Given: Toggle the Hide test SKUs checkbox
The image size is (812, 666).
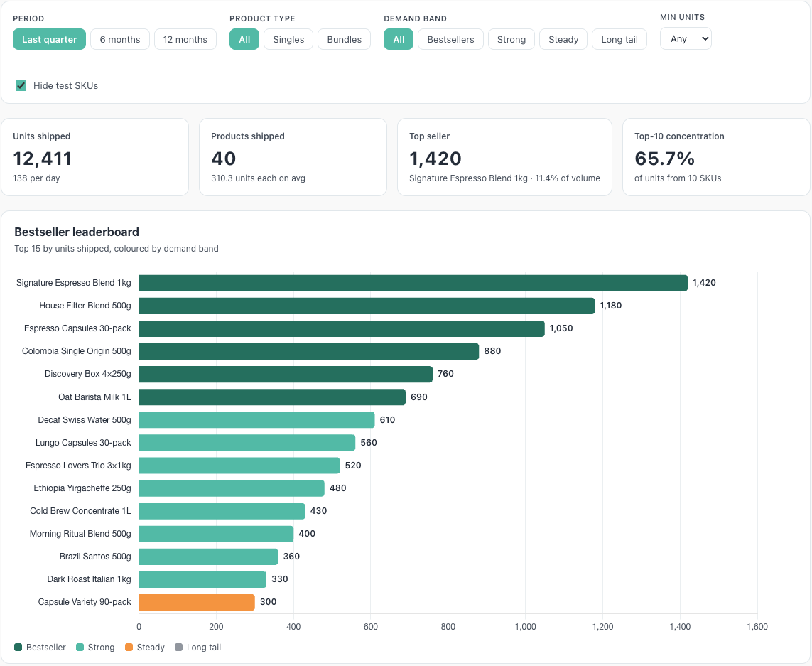Looking at the screenshot, I should (x=21, y=85).
